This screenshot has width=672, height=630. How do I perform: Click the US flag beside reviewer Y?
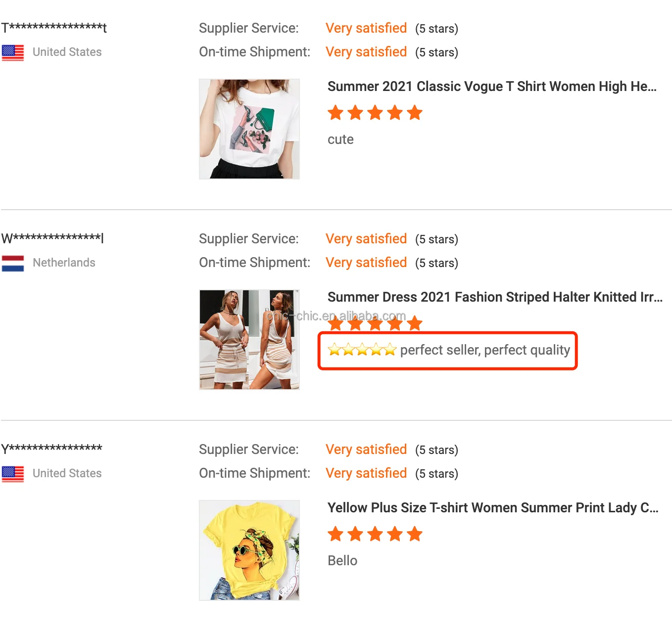click(13, 474)
